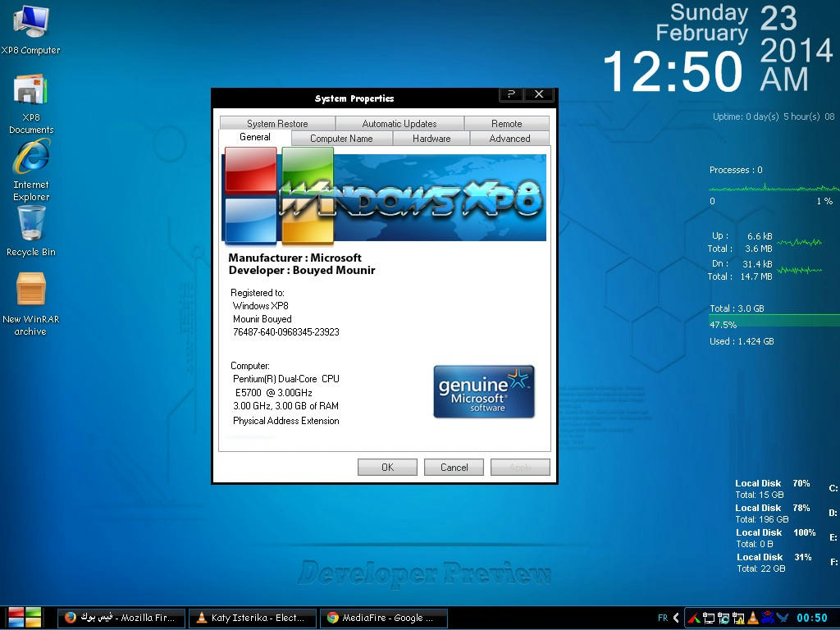The height and width of the screenshot is (630, 840).
Task: Launch Internet Explorer from the desktop
Action: pos(31,171)
